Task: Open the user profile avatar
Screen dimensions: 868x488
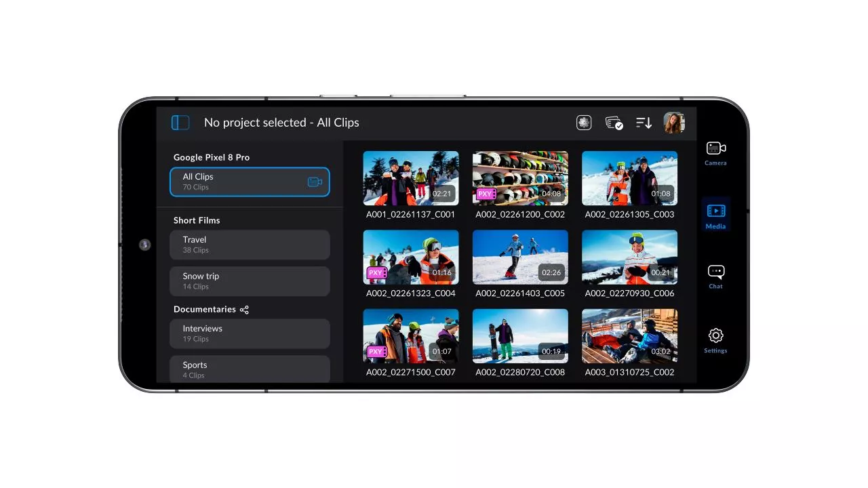Action: pos(673,123)
